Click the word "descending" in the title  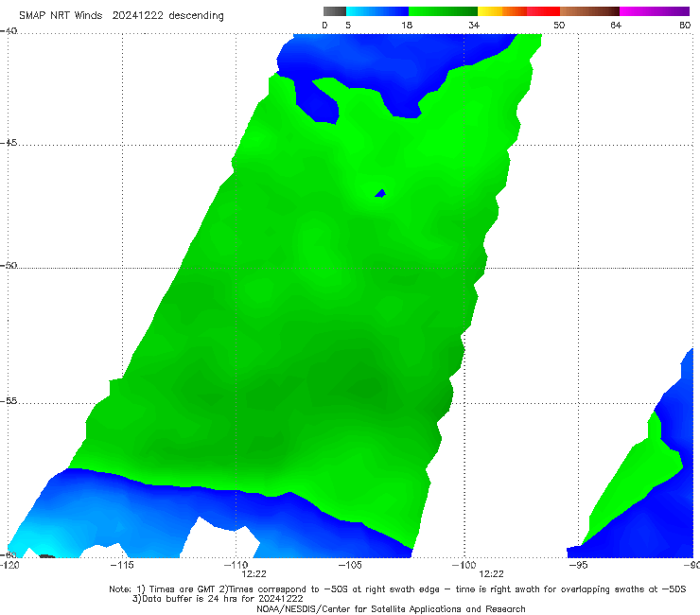point(197,16)
